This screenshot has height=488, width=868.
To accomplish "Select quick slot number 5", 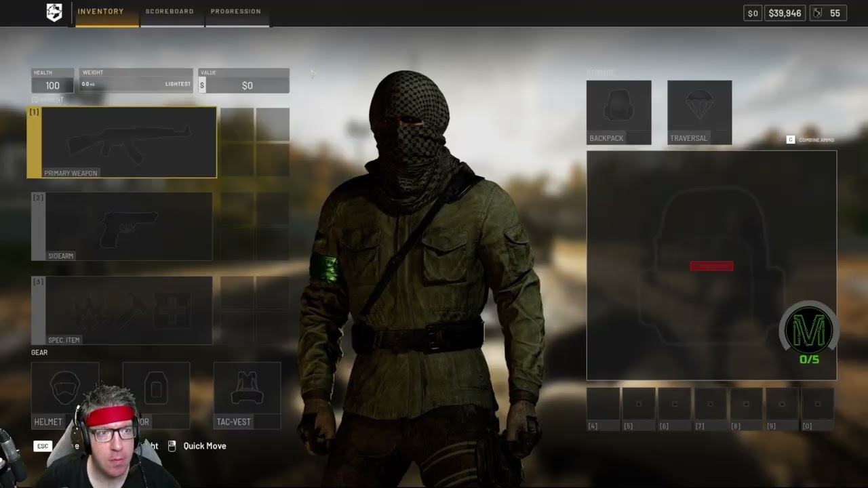I will tap(639, 409).
